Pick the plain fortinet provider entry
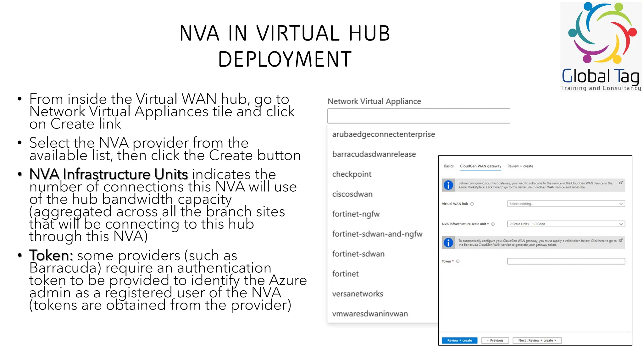 point(345,274)
